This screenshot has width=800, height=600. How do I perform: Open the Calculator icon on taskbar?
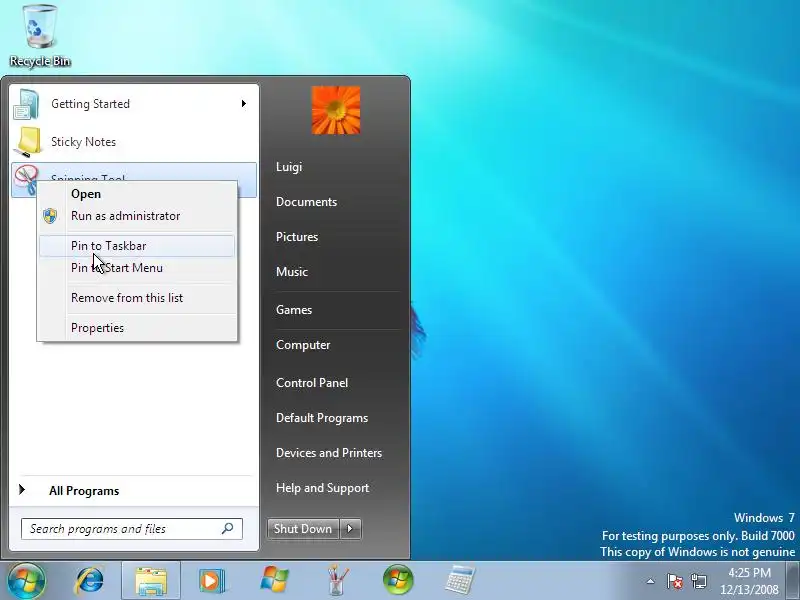pyautogui.click(x=460, y=580)
